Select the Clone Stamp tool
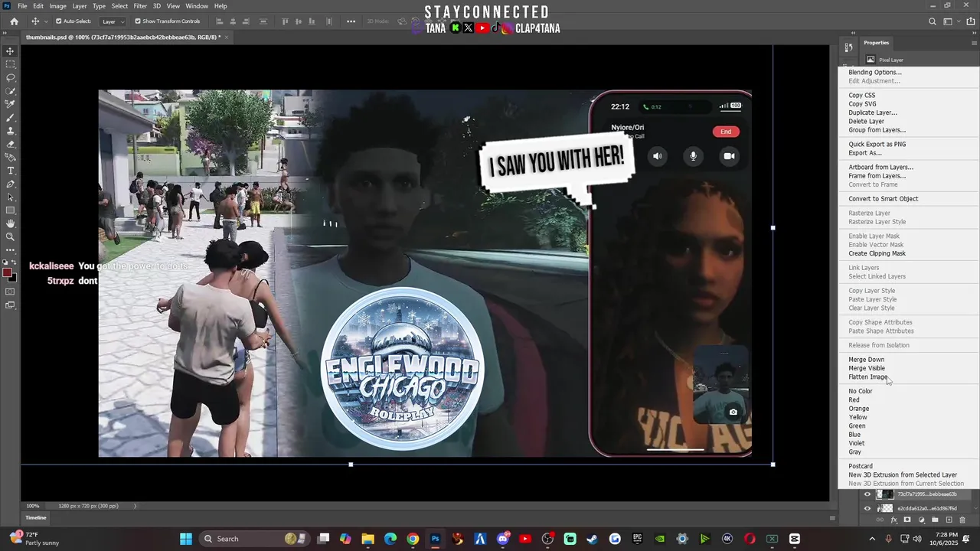Viewport: 980px width, 551px height. [x=10, y=131]
